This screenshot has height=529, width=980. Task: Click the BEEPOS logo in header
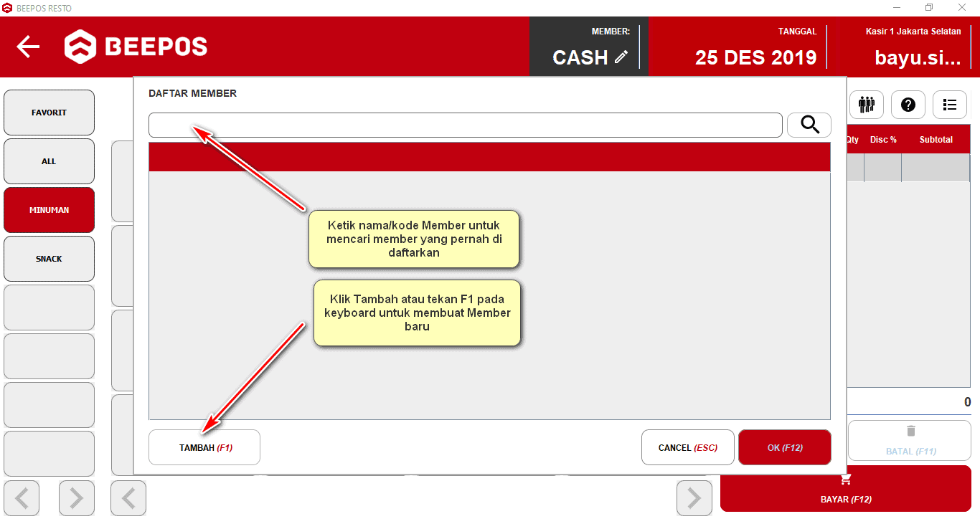[x=136, y=47]
